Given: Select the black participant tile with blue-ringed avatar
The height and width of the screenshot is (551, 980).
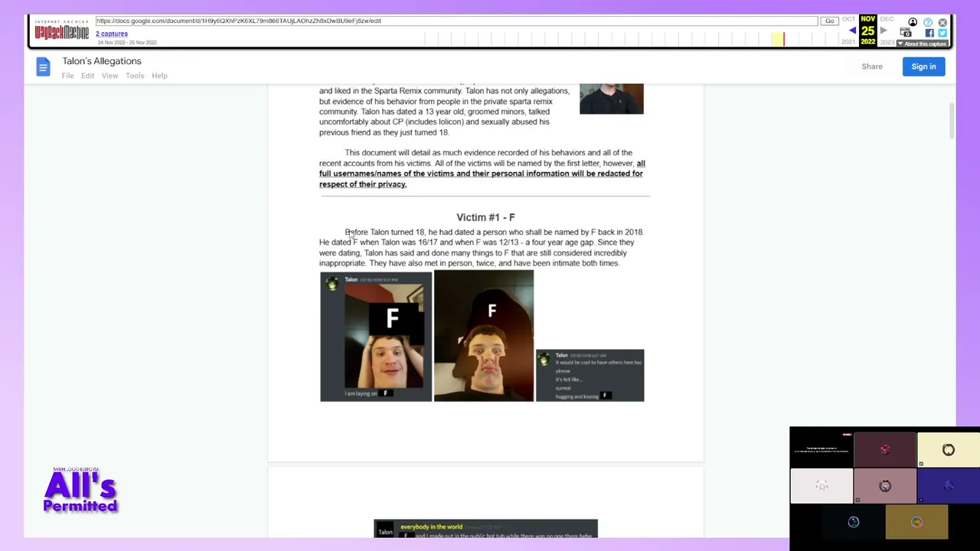Looking at the screenshot, I should pos(854,522).
